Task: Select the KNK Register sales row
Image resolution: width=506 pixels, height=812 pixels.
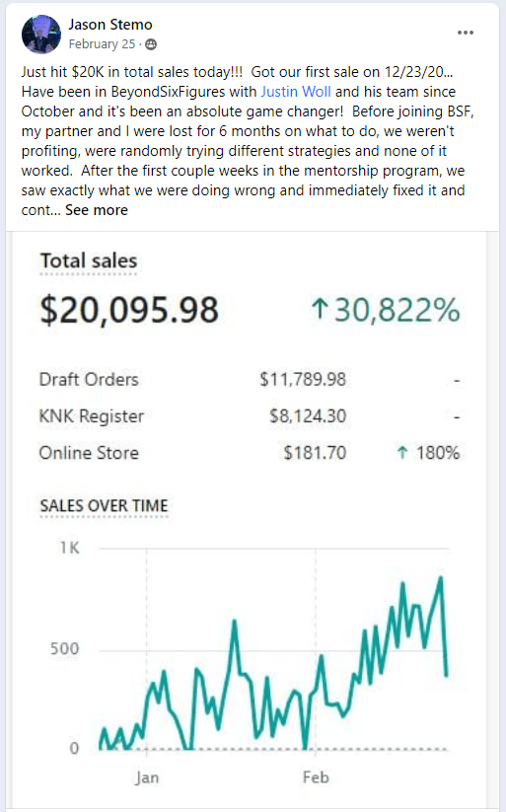Action: (250, 416)
